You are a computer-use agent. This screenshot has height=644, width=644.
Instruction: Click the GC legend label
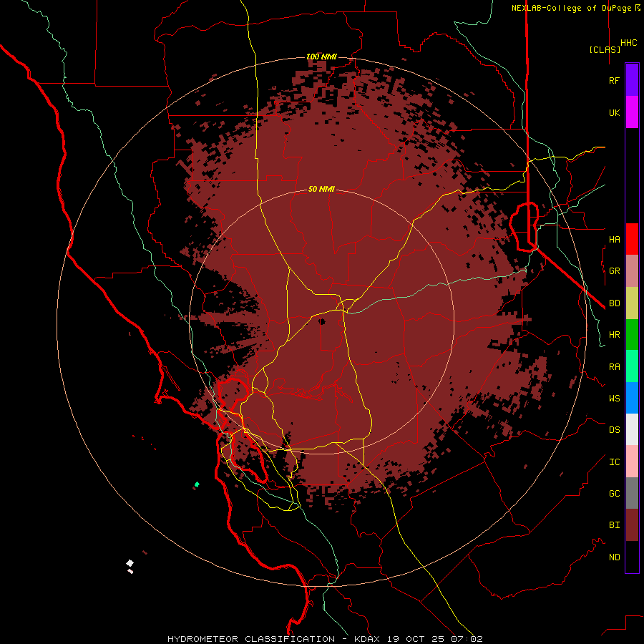click(x=614, y=493)
